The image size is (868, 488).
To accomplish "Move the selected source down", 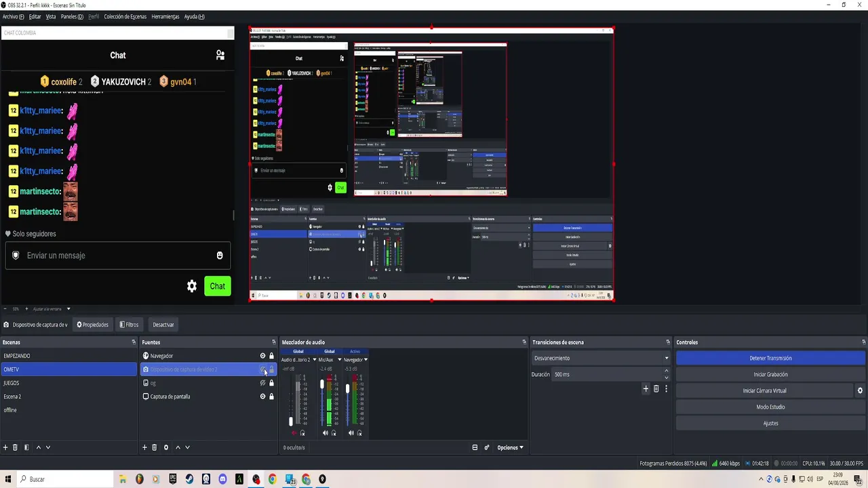I will (x=187, y=447).
